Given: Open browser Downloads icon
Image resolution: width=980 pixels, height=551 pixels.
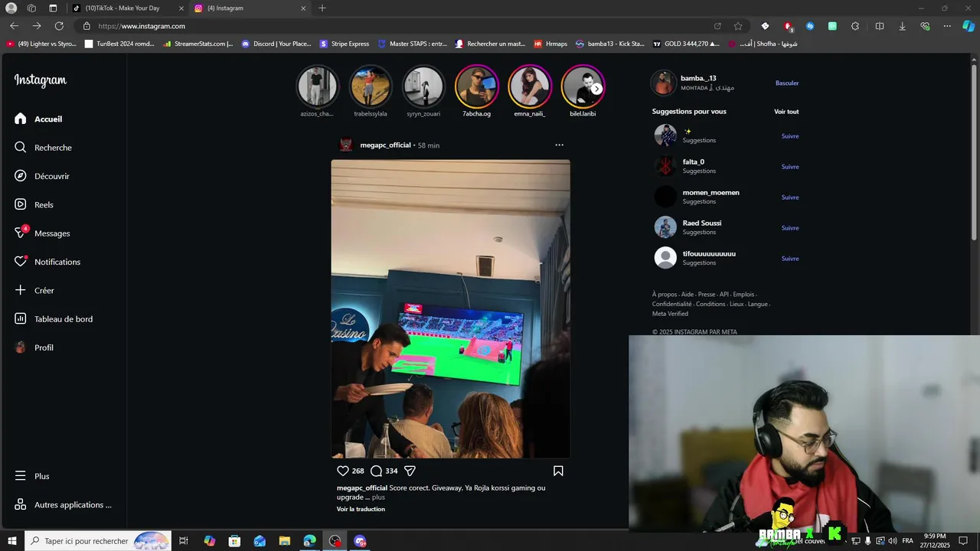Looking at the screenshot, I should (902, 26).
